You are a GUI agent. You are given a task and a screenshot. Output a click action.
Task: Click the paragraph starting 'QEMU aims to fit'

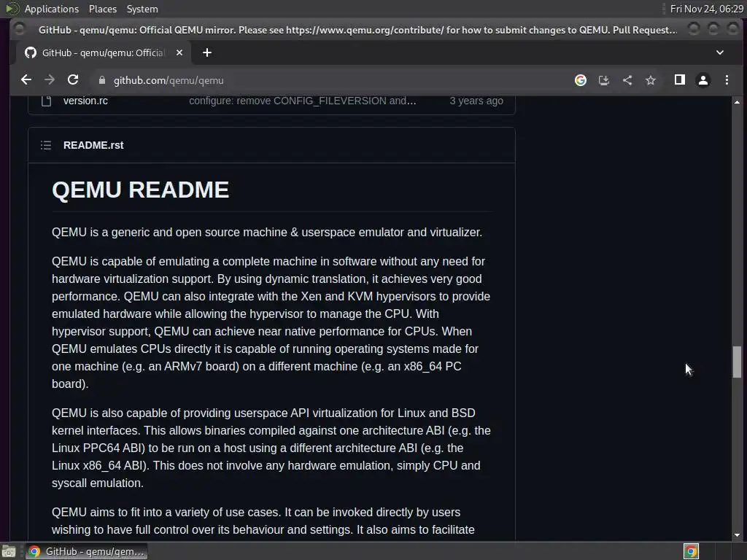coord(263,521)
